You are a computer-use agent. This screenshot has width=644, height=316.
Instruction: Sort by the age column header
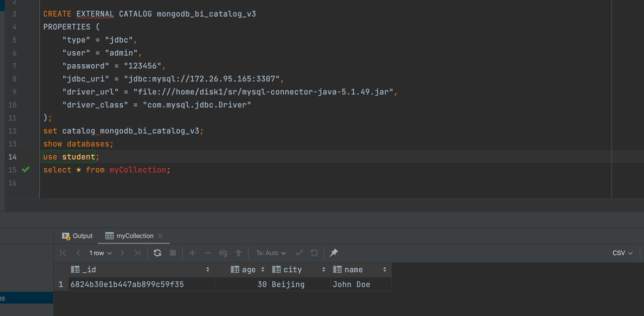click(x=248, y=270)
